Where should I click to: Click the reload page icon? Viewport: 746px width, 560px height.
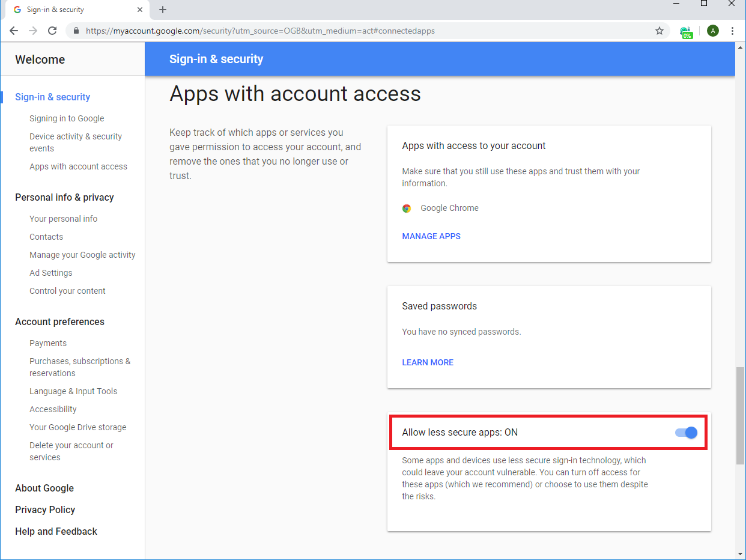click(x=52, y=31)
